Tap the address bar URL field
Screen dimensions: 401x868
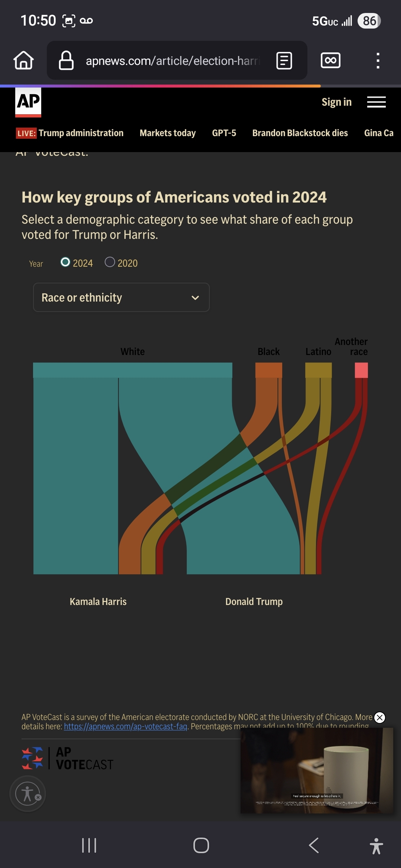[173, 60]
